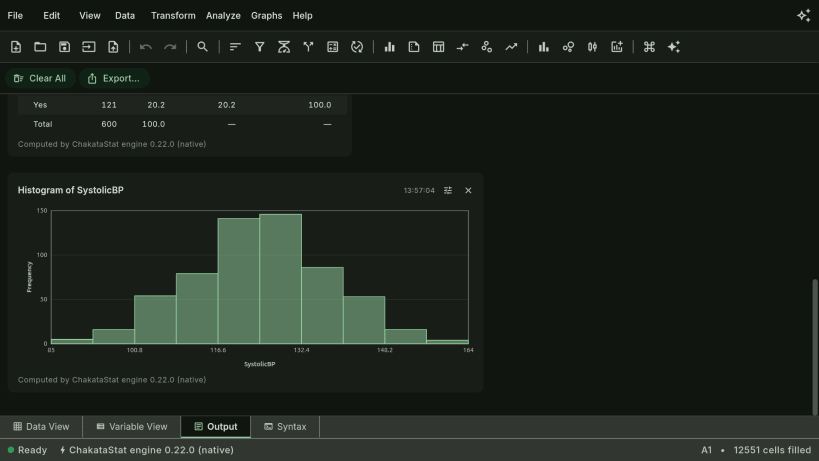Select the Output tab
This screenshot has height=461, width=819.
(216, 427)
